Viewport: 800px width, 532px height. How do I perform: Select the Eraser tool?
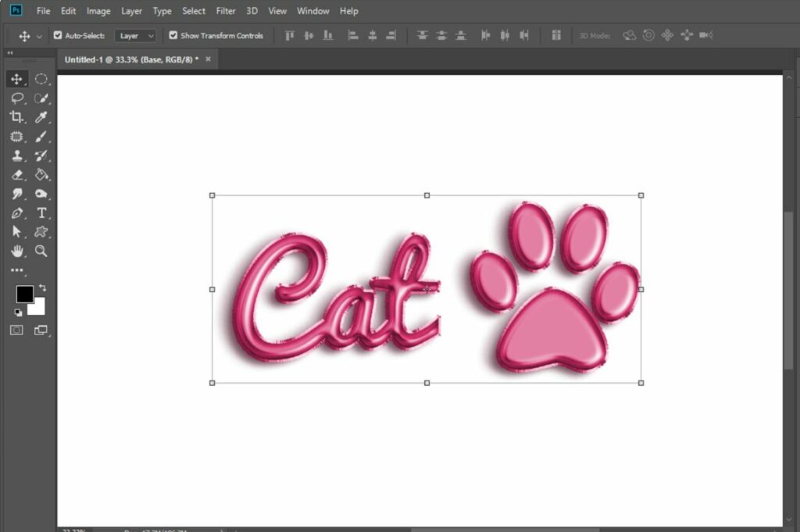(17, 175)
